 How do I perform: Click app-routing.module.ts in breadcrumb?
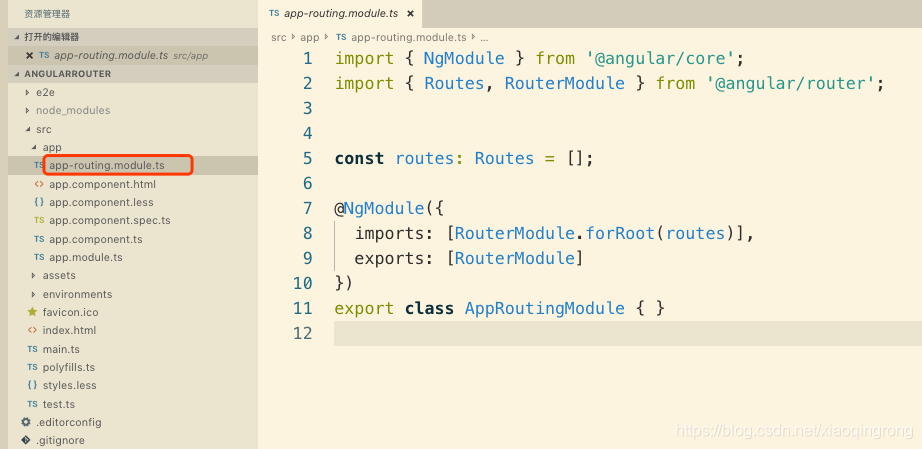point(409,37)
